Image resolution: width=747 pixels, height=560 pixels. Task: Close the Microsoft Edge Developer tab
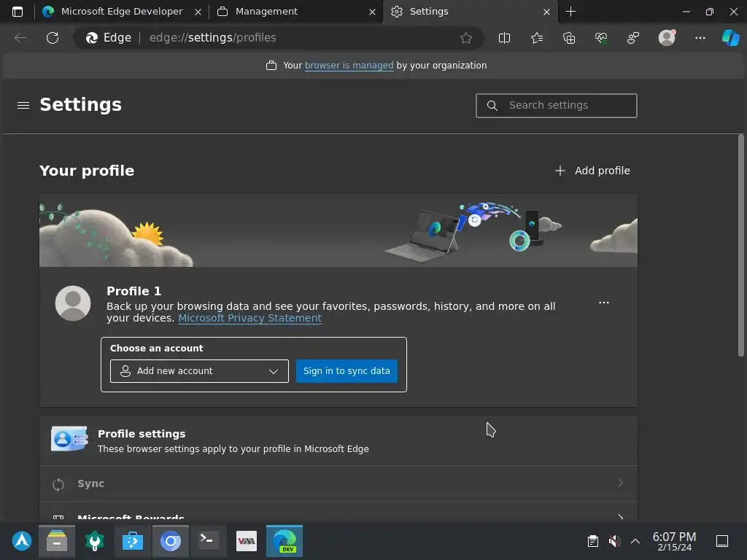198,12
